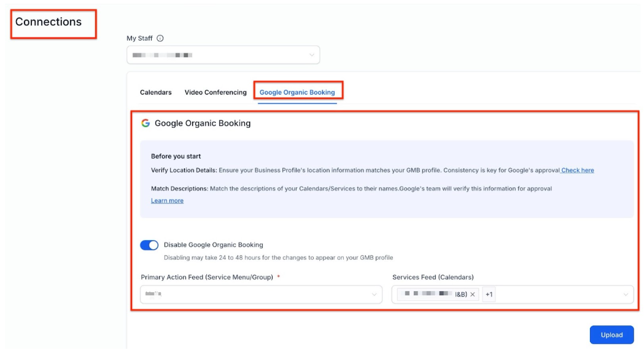Click the Connections page heading
The image size is (644, 350).
(48, 22)
